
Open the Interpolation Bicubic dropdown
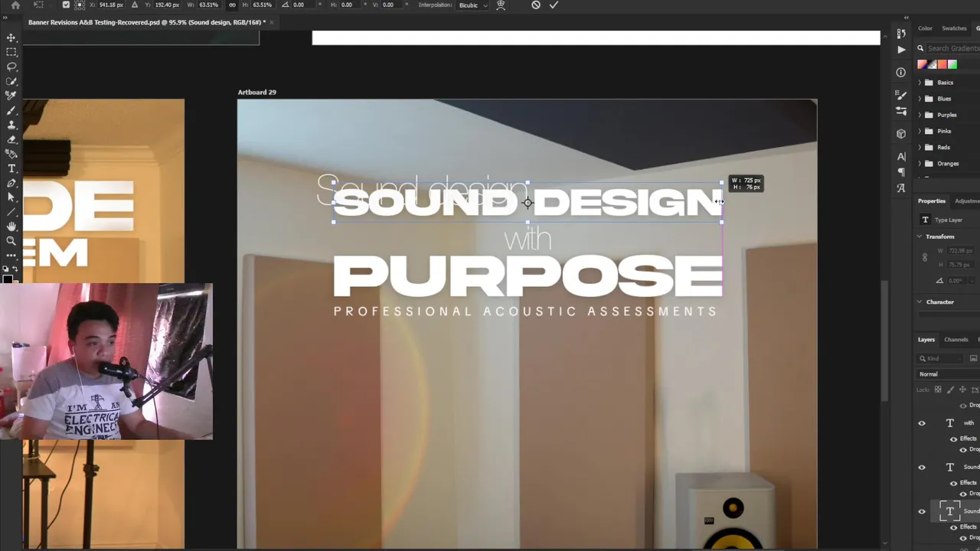point(473,5)
